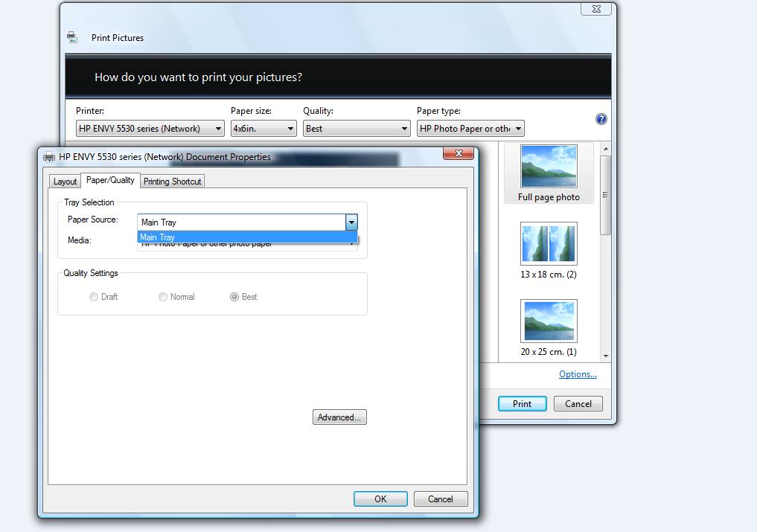Select the 20 x 25 cm. (1) layout

(x=549, y=328)
